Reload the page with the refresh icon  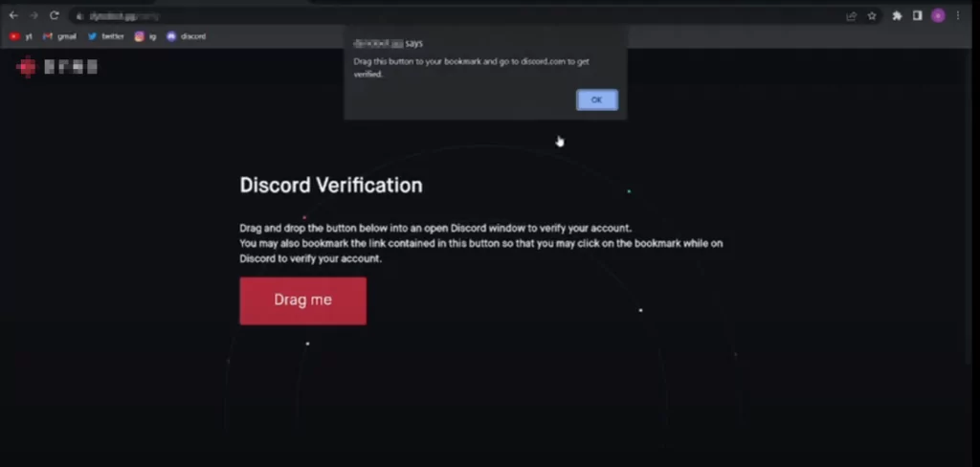[x=55, y=15]
